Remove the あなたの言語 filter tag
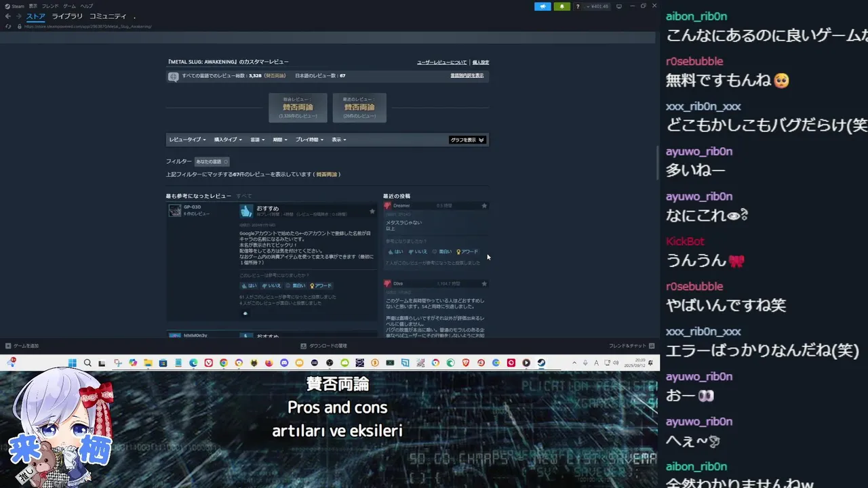 click(x=226, y=161)
